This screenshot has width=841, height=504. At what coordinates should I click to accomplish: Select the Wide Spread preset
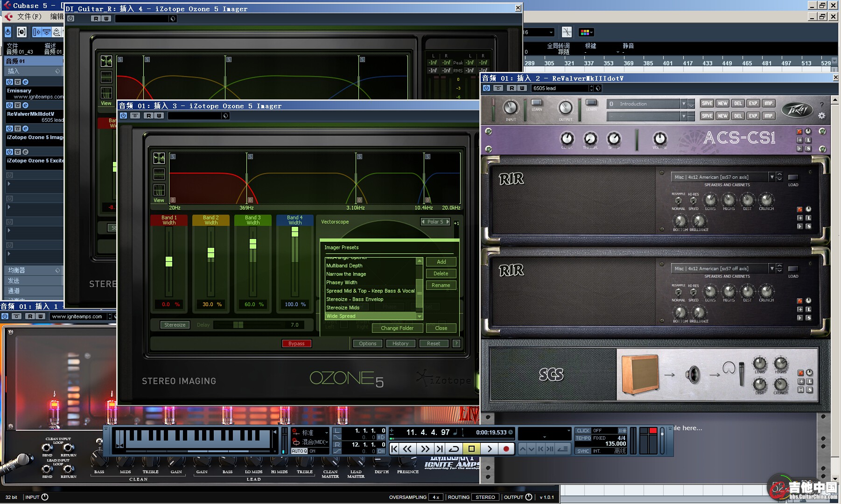(x=370, y=316)
